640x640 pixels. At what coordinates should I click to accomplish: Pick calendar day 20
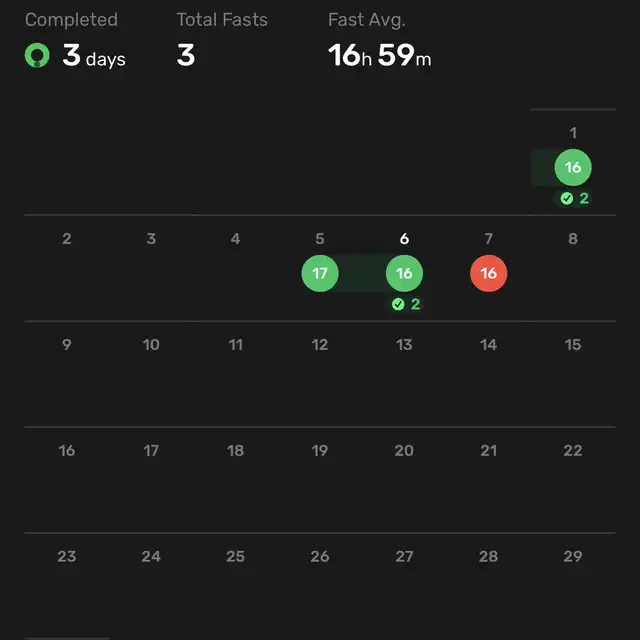[404, 451]
